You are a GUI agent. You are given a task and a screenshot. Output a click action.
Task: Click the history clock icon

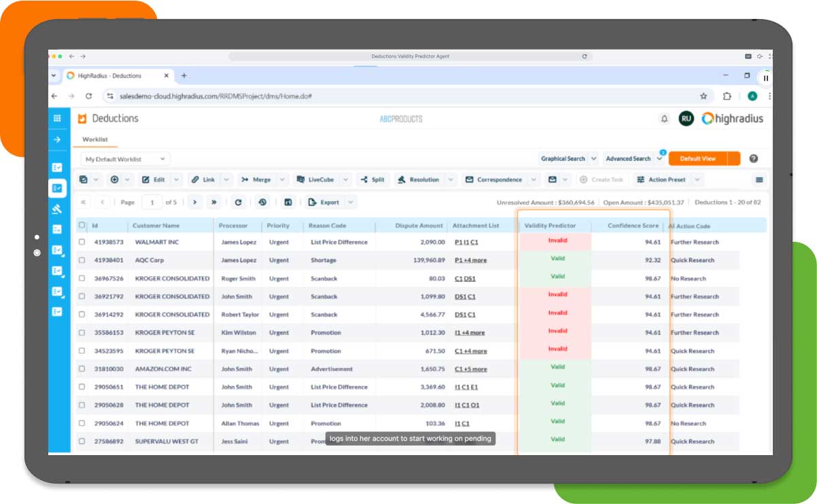coord(262,202)
